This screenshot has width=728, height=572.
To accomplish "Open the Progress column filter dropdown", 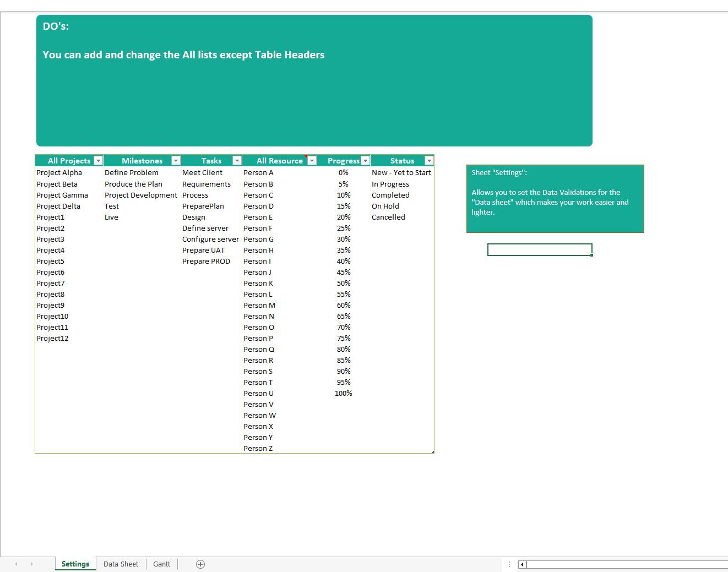I will (x=365, y=161).
